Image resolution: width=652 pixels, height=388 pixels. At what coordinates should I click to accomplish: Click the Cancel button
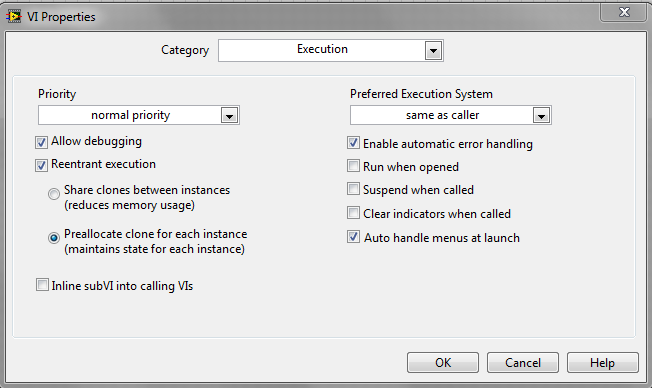[x=523, y=363]
